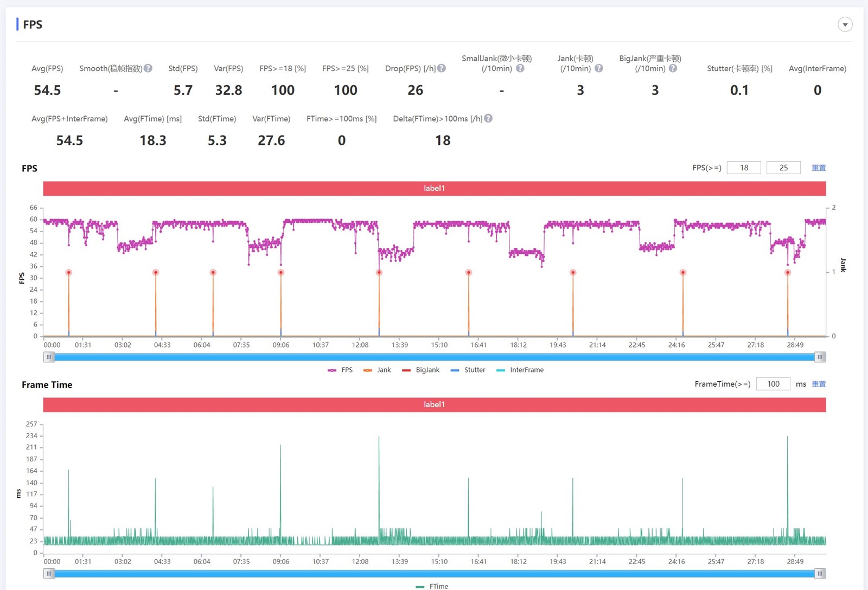
Task: Toggle Jank series in chart legend
Action: [378, 370]
